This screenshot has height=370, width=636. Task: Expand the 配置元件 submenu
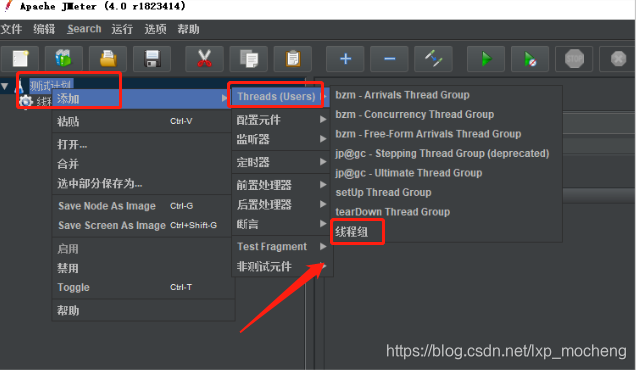coord(281,120)
